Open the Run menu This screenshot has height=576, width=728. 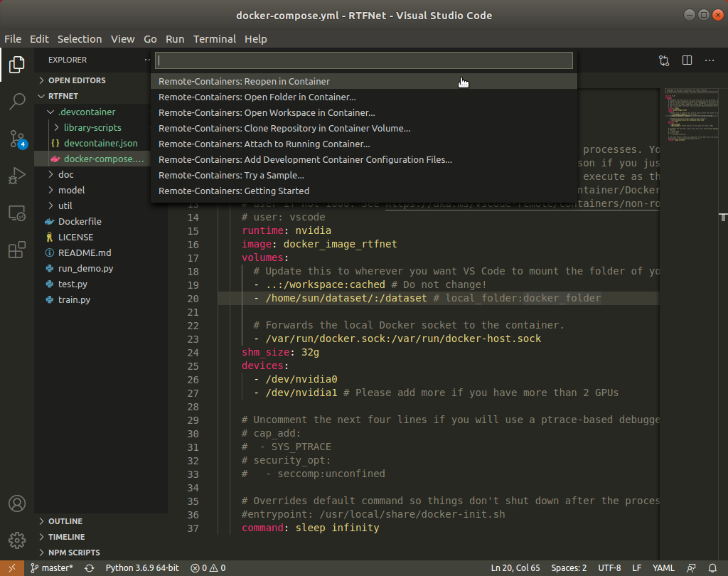pos(175,39)
